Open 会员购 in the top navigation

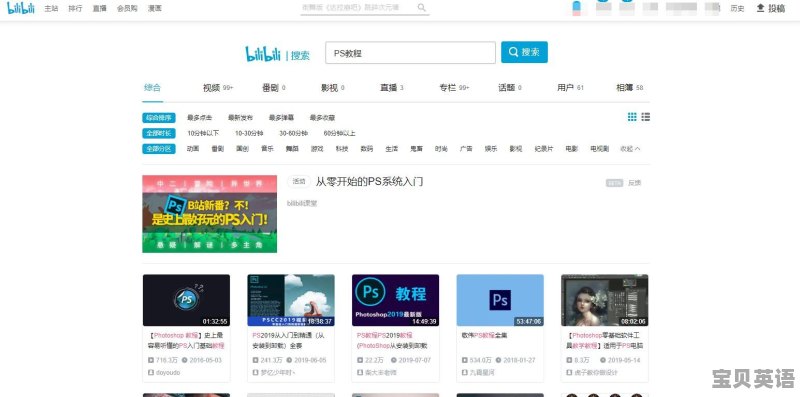[127, 9]
